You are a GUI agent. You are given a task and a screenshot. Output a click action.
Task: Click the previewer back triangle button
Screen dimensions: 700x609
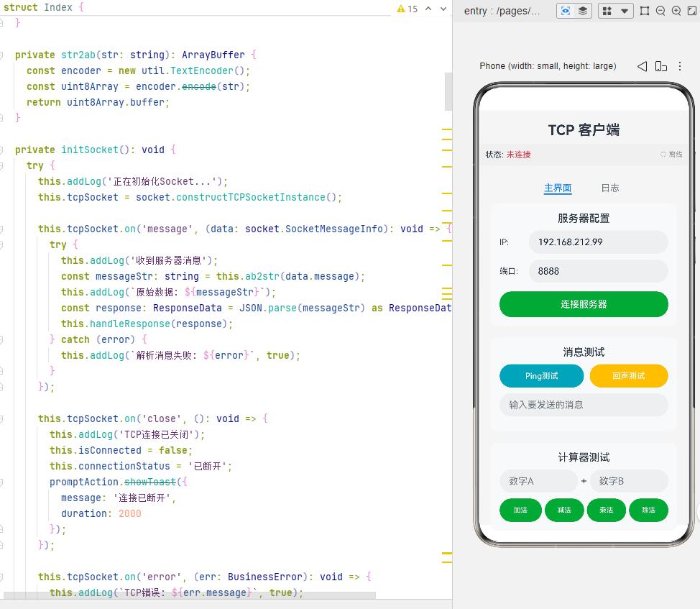[x=642, y=67]
